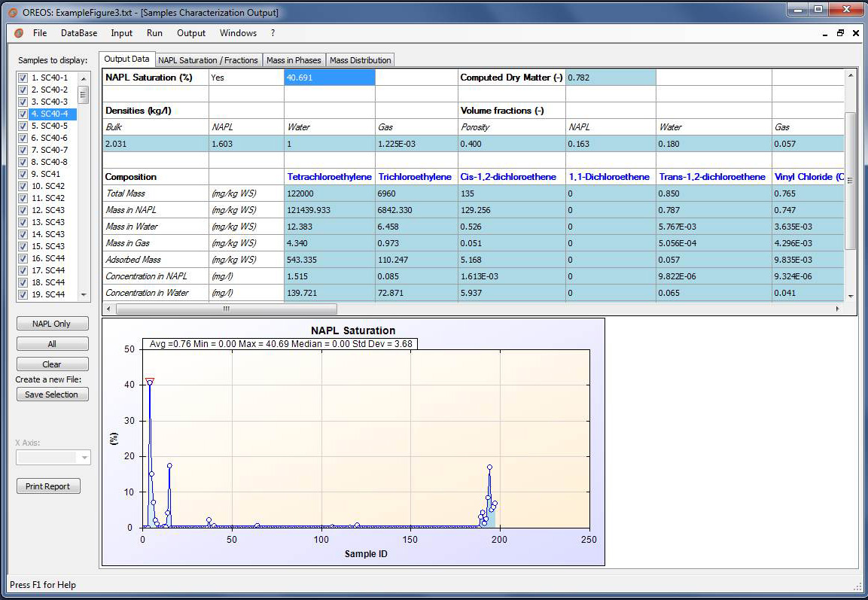Restore the inner child window

840,33
